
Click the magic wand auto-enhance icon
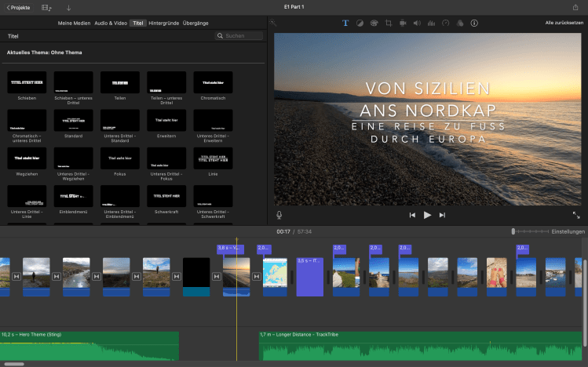pyautogui.click(x=273, y=24)
